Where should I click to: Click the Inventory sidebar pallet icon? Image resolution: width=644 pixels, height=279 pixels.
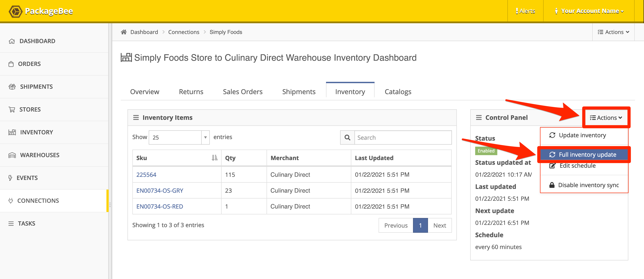coord(12,132)
